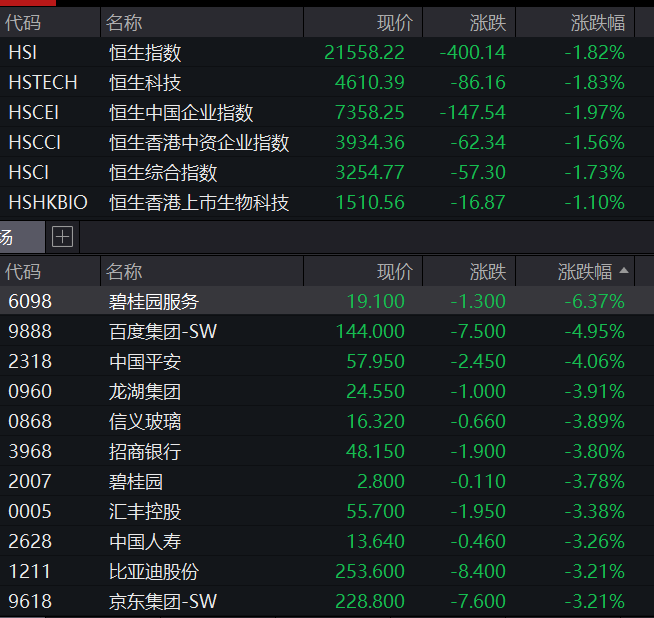Click upper table 涨跌幅 column header
Screen dimensions: 654x618
(598, 22)
